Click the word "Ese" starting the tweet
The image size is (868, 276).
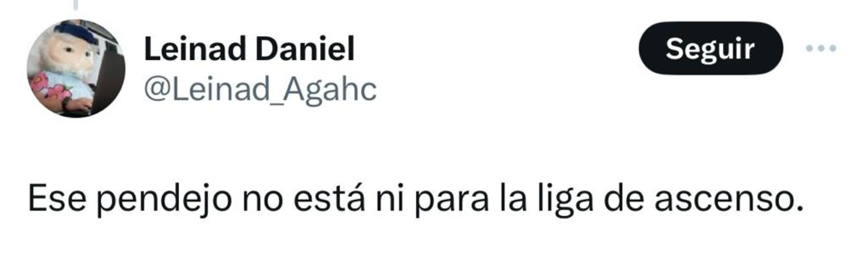point(57,199)
